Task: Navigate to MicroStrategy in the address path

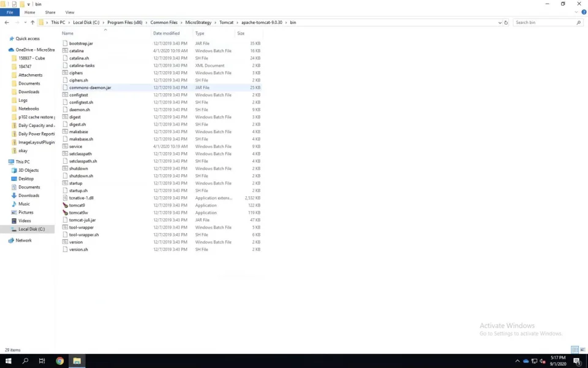Action: [198, 23]
